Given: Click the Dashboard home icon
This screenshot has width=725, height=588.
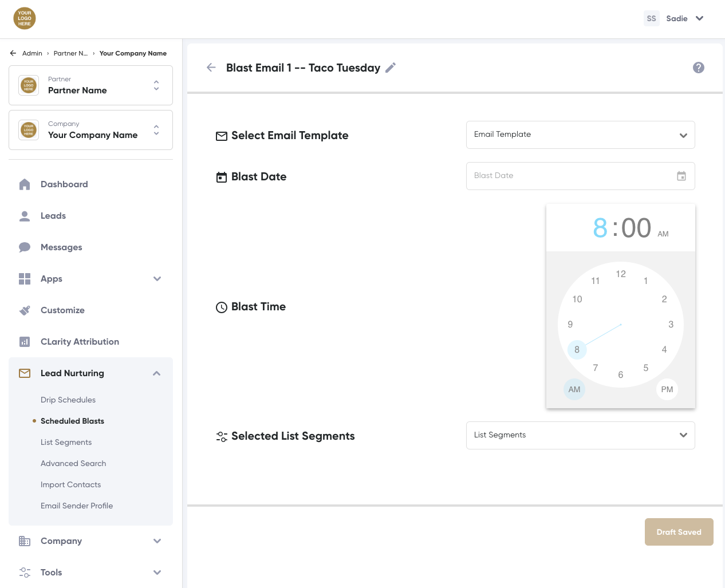Looking at the screenshot, I should (25, 184).
